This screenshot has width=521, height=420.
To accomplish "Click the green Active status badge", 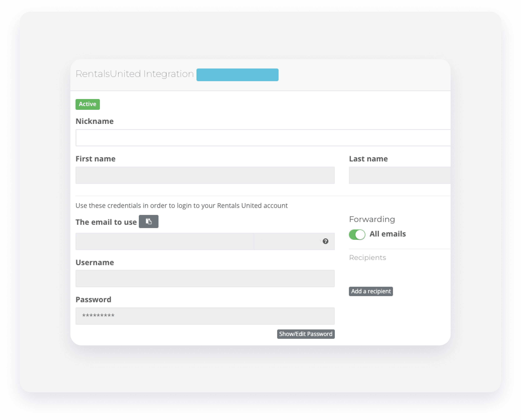I will tap(88, 104).
